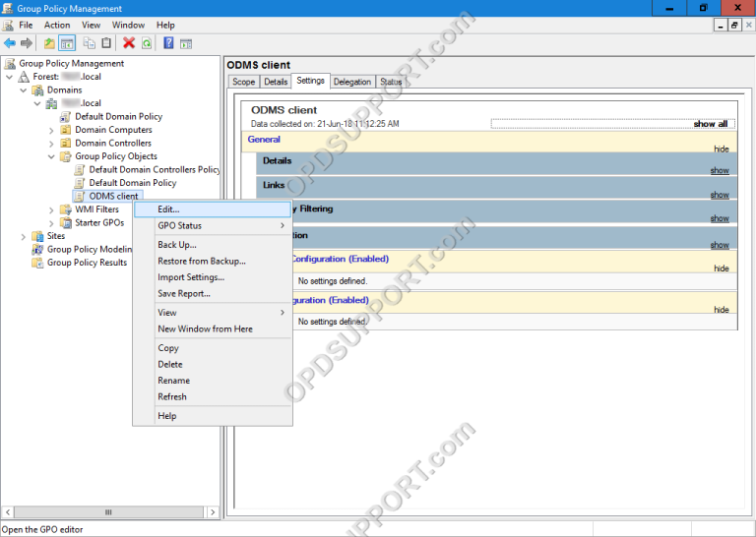Click the Back arrow toolbar icon
The height and width of the screenshot is (537, 756).
pyautogui.click(x=10, y=43)
